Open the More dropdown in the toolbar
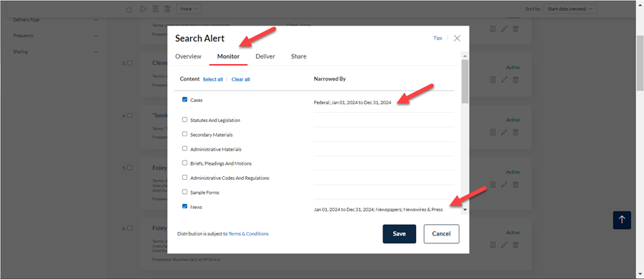The width and height of the screenshot is (644, 279). click(x=189, y=9)
